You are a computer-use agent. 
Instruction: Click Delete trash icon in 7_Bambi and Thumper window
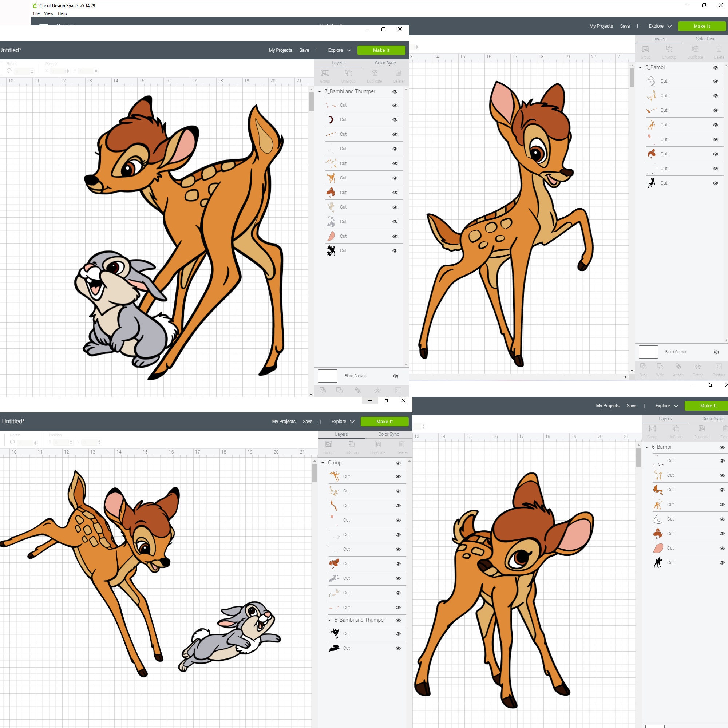point(398,73)
